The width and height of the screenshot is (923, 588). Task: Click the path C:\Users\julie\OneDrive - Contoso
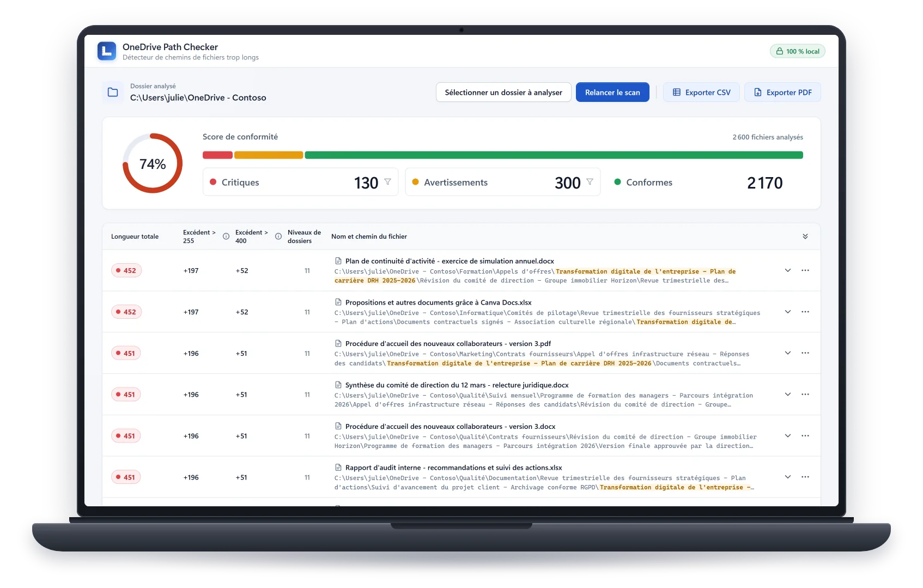tap(198, 98)
